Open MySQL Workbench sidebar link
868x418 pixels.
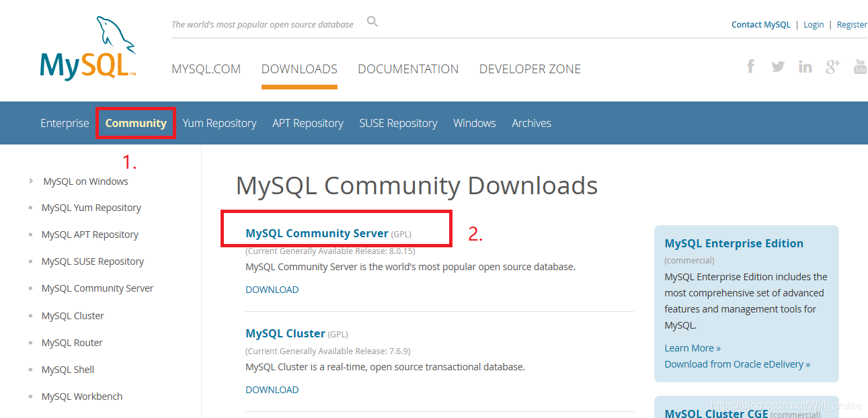(82, 396)
